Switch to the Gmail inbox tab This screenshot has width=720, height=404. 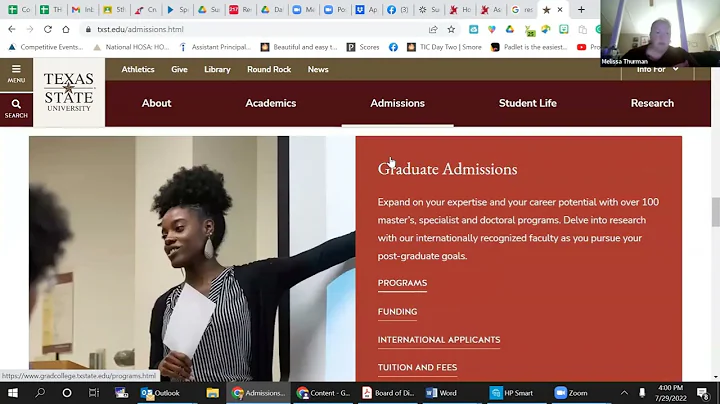(83, 9)
